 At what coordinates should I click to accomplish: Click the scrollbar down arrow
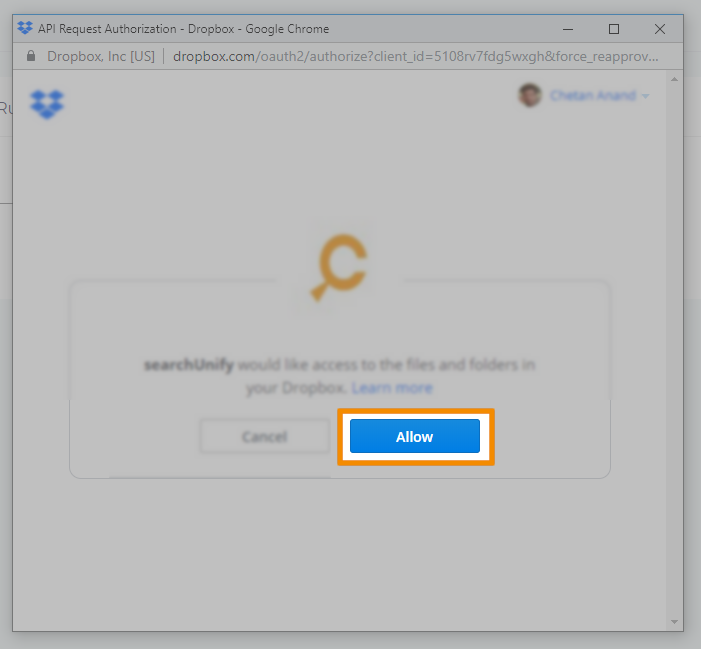coord(674,622)
